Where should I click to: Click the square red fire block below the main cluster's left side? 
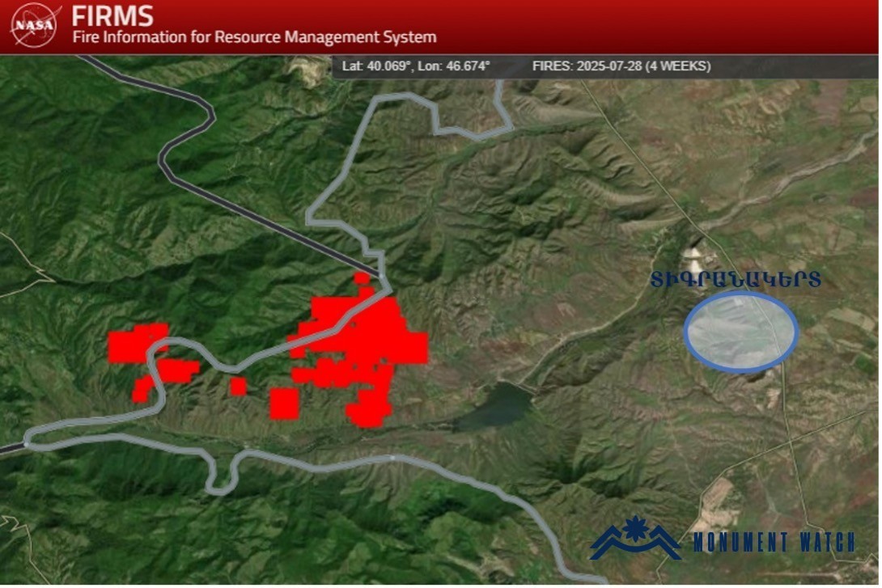point(284,403)
